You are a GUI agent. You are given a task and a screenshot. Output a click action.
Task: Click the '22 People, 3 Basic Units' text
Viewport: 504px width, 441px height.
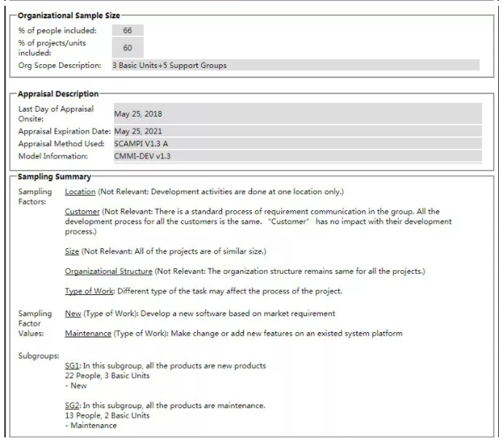(x=107, y=375)
